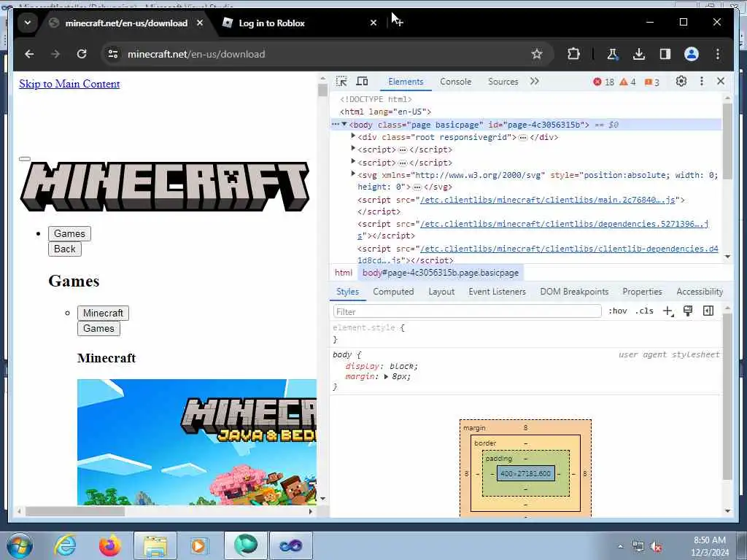747x560 pixels.
Task: Open Chrome main menu (three dots)
Action: pyautogui.click(x=718, y=54)
